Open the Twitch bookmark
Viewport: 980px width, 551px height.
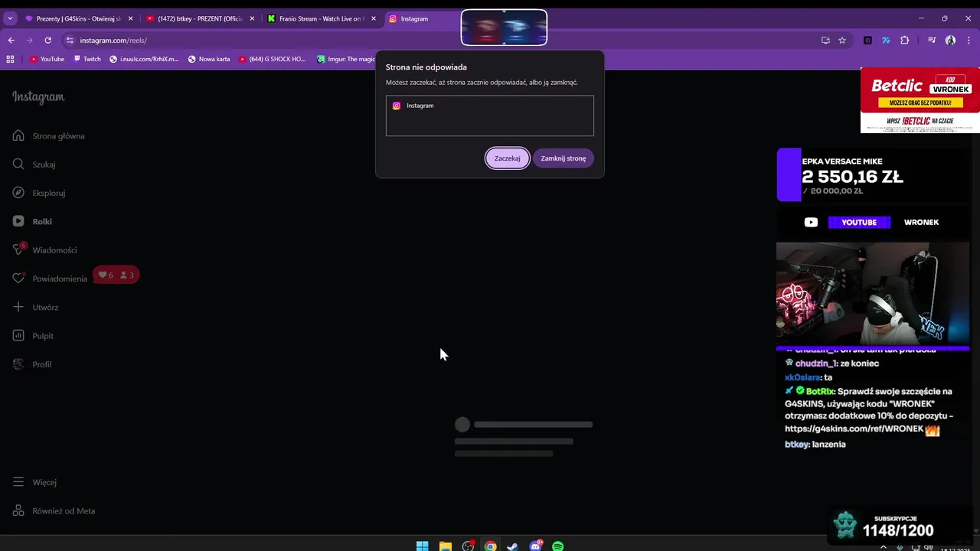click(87, 59)
